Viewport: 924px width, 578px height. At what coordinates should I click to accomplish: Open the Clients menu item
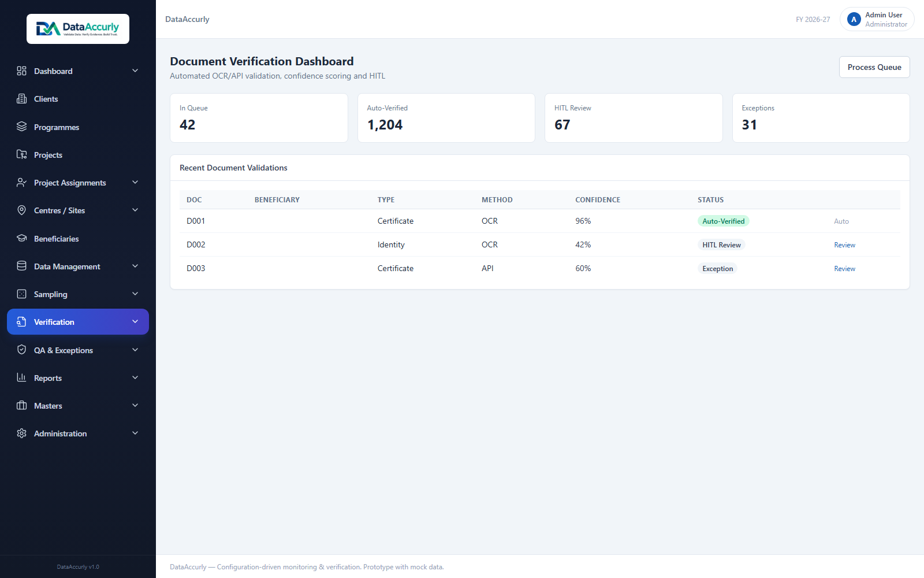tap(78, 99)
